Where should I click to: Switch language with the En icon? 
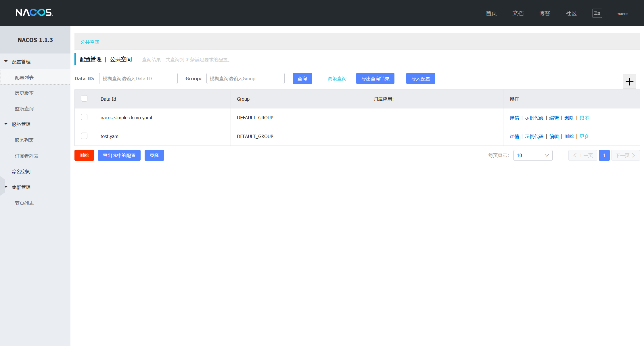(597, 13)
